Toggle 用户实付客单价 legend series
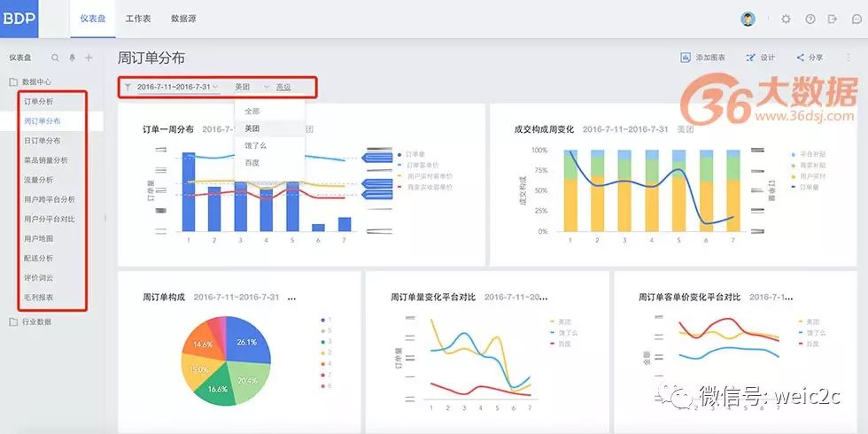This screenshot has height=434, width=868. pyautogui.click(x=424, y=176)
